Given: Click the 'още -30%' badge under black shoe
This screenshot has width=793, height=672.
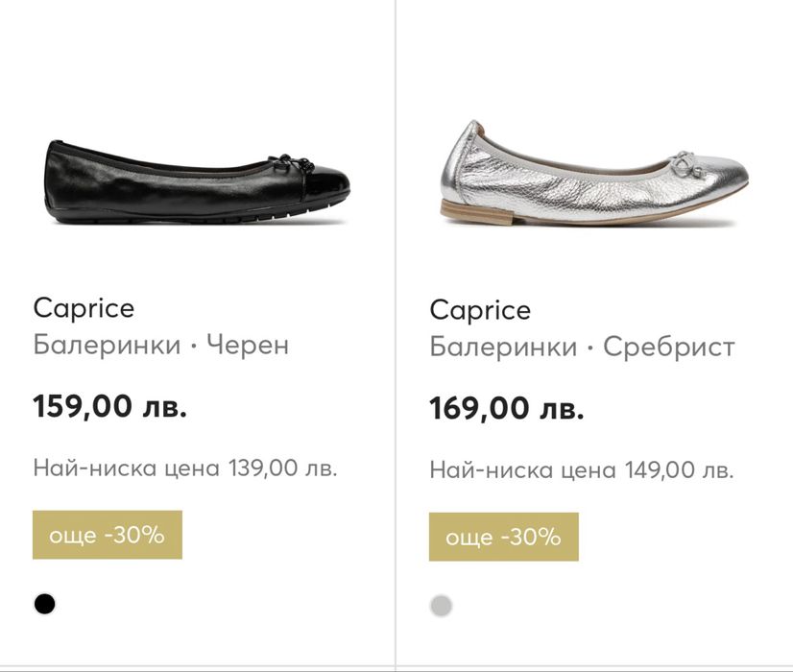Looking at the screenshot, I should 107,535.
